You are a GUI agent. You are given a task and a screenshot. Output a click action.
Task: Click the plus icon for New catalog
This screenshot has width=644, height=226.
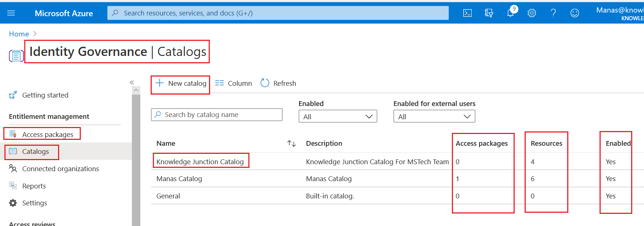(159, 83)
